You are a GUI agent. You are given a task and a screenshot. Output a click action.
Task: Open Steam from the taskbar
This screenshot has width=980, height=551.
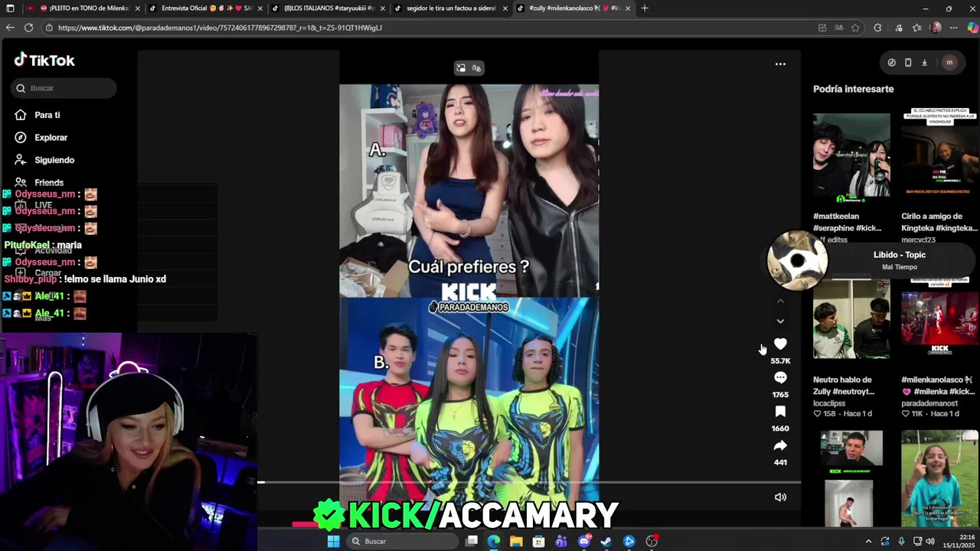(x=606, y=541)
